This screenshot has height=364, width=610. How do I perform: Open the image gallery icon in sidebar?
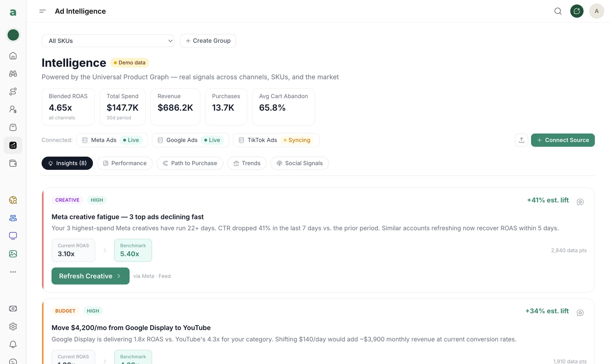[x=13, y=254]
